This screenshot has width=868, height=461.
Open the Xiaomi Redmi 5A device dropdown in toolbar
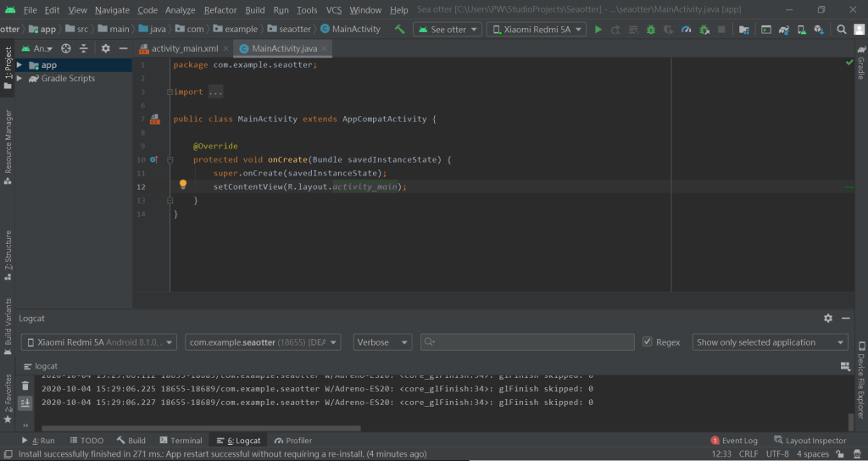click(537, 30)
